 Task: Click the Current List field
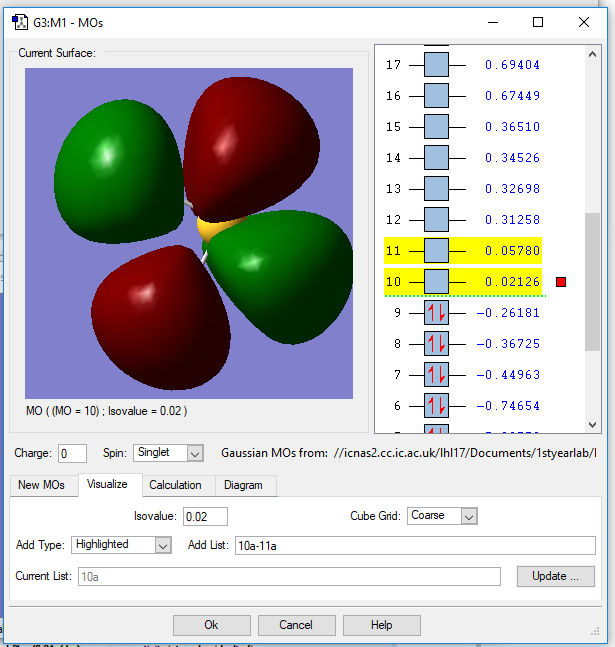coord(289,576)
